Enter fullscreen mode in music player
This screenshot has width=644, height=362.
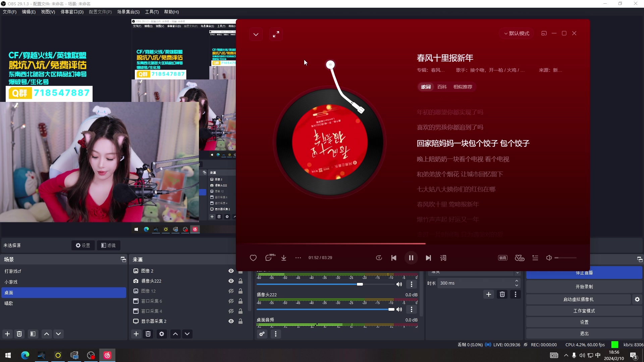(276, 35)
